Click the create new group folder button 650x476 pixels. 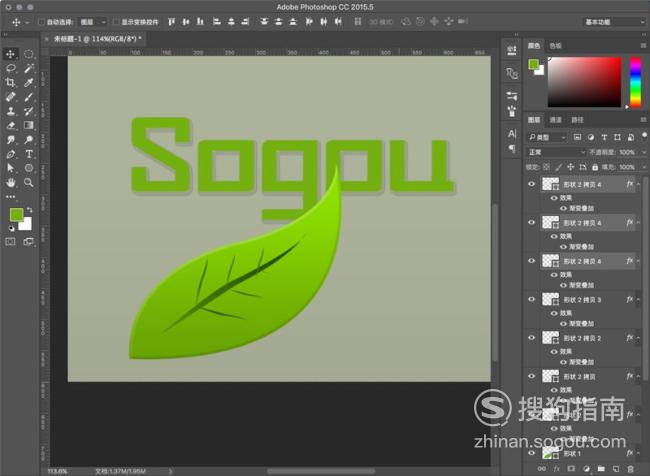pos(601,469)
